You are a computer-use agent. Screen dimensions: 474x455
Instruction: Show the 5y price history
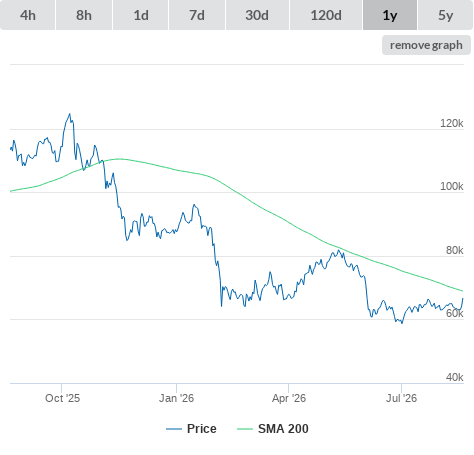pyautogui.click(x=445, y=15)
